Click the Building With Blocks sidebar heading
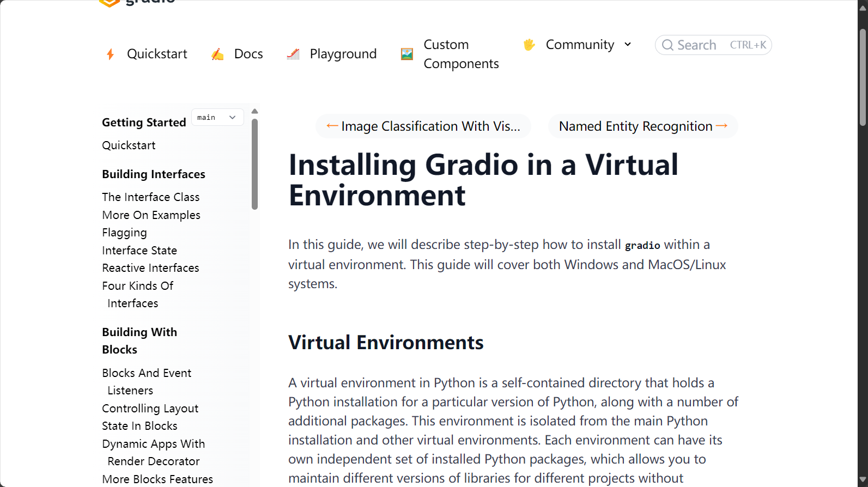The image size is (868, 487). (139, 341)
